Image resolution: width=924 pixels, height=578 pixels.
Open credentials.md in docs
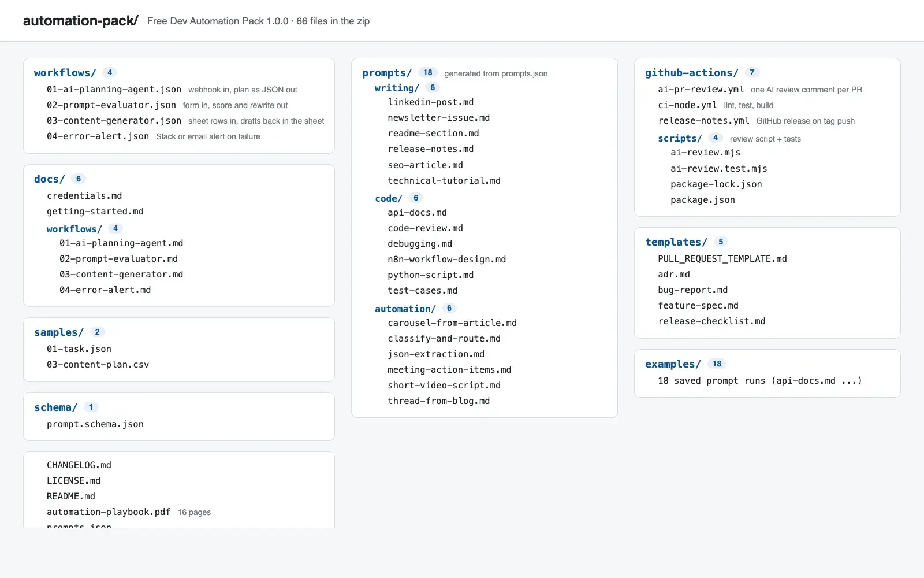pos(84,196)
